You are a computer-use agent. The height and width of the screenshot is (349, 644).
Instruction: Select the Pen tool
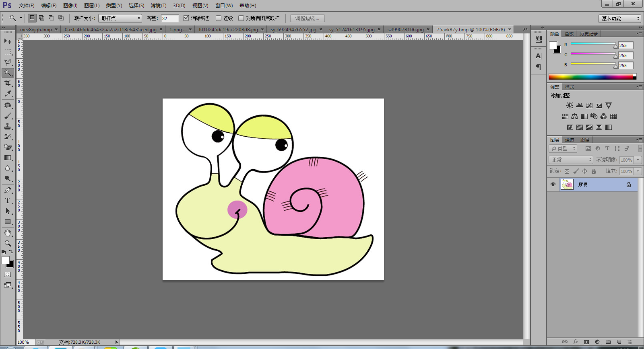click(8, 190)
